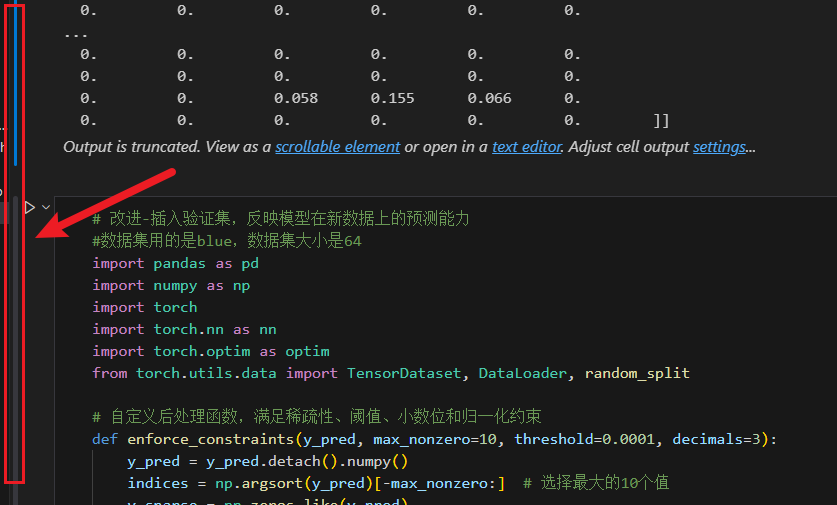837x505 pixels.
Task: Click the 'decimals=3' parameter
Action: (716, 439)
